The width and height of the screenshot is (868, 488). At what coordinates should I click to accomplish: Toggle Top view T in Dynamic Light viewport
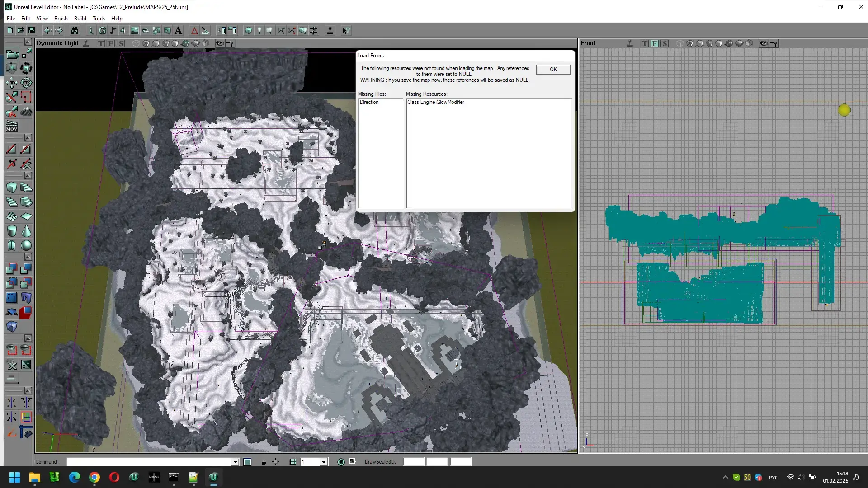pos(101,43)
